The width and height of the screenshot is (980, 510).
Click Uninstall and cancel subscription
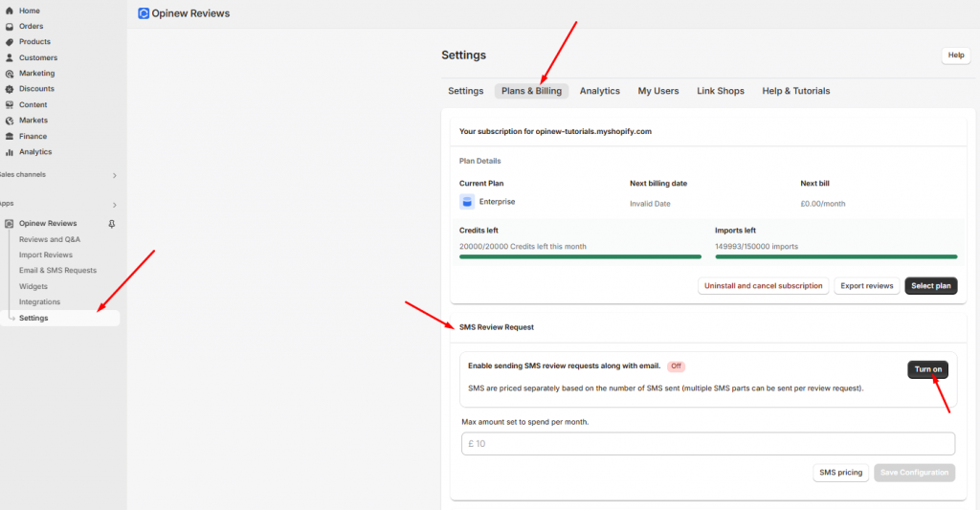(763, 286)
